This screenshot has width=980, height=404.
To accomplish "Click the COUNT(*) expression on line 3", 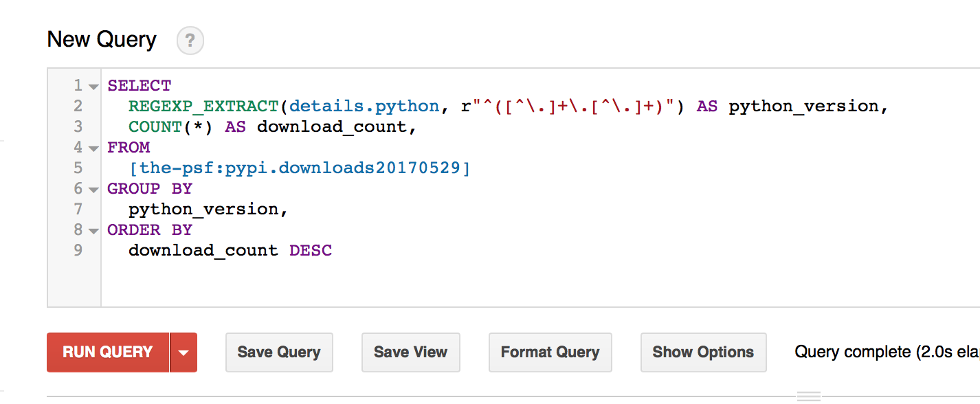I will (168, 126).
